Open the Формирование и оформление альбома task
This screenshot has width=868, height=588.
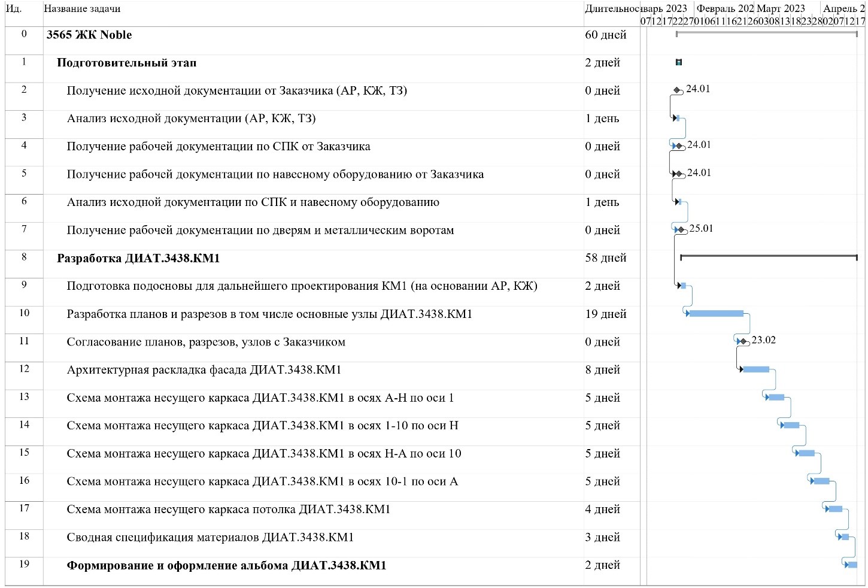click(226, 565)
